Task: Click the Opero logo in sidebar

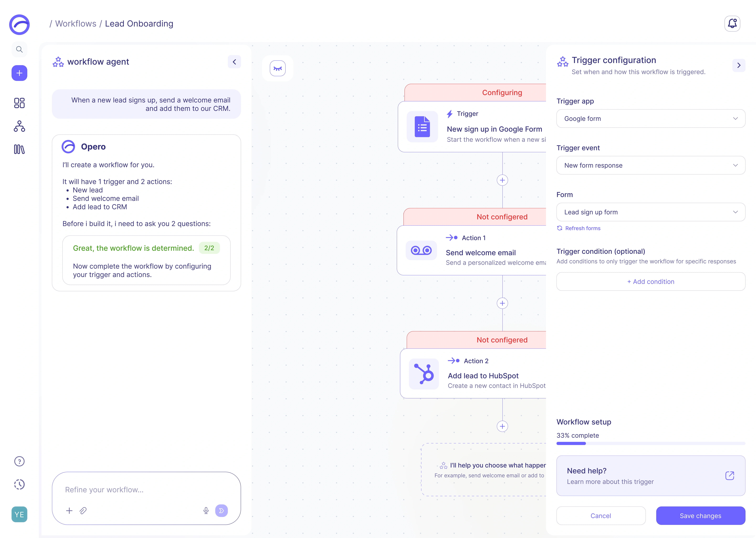Action: click(19, 25)
